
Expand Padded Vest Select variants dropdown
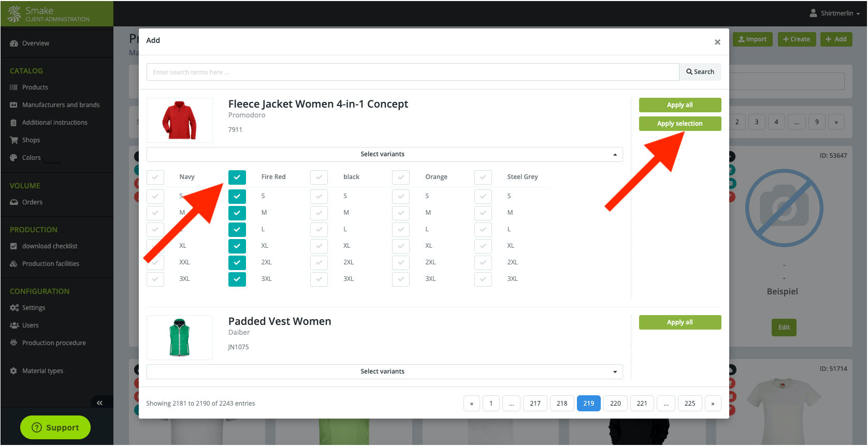(x=385, y=371)
